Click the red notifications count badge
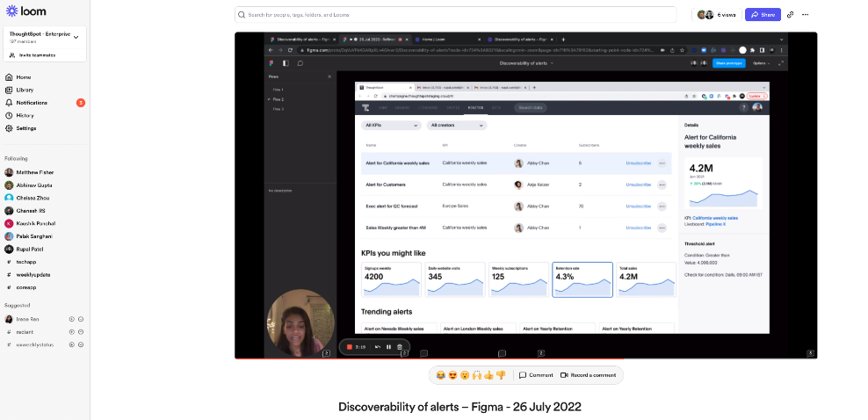Viewport: 868px width, 420px height. click(x=81, y=103)
